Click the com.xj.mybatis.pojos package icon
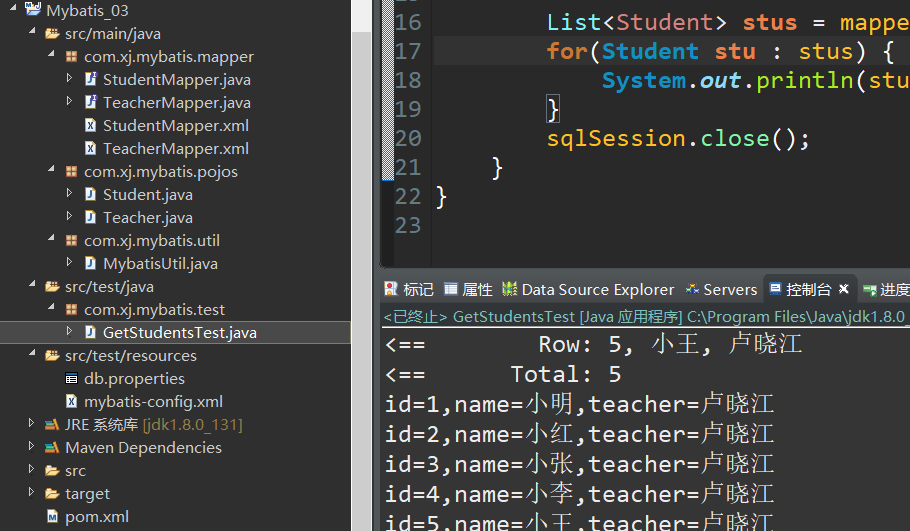This screenshot has height=531, width=910. click(71, 172)
